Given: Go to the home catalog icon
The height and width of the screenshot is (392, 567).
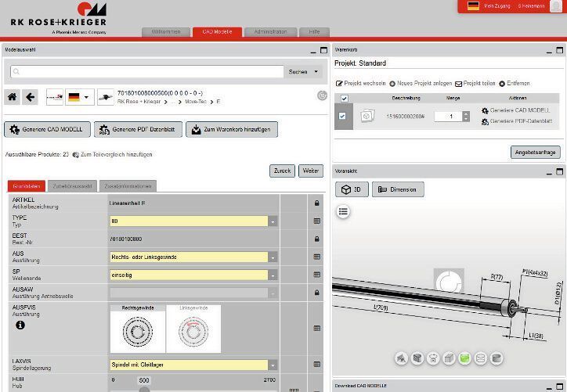Looking at the screenshot, I should tap(13, 97).
